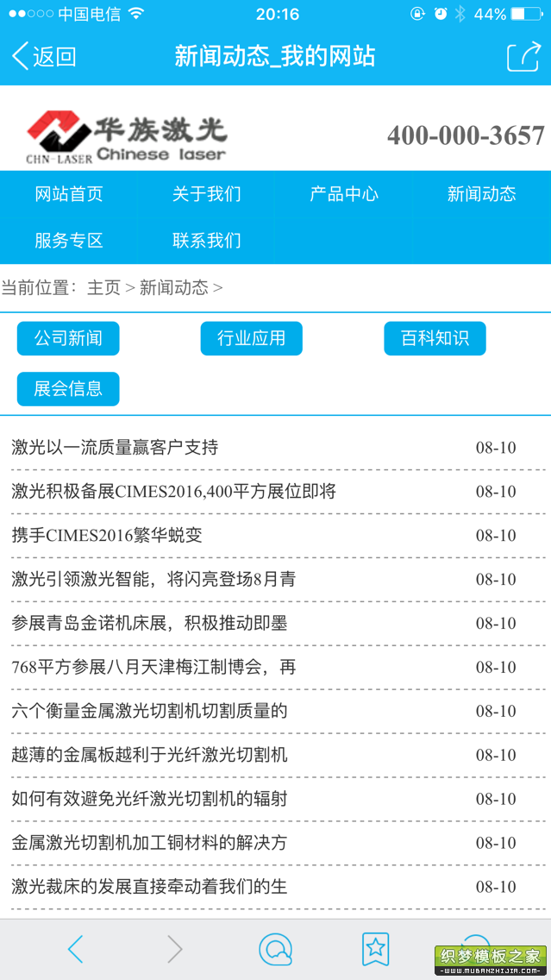Viewport: 551px width, 980px height.
Task: Select the 行业应用 category button
Action: click(x=252, y=338)
